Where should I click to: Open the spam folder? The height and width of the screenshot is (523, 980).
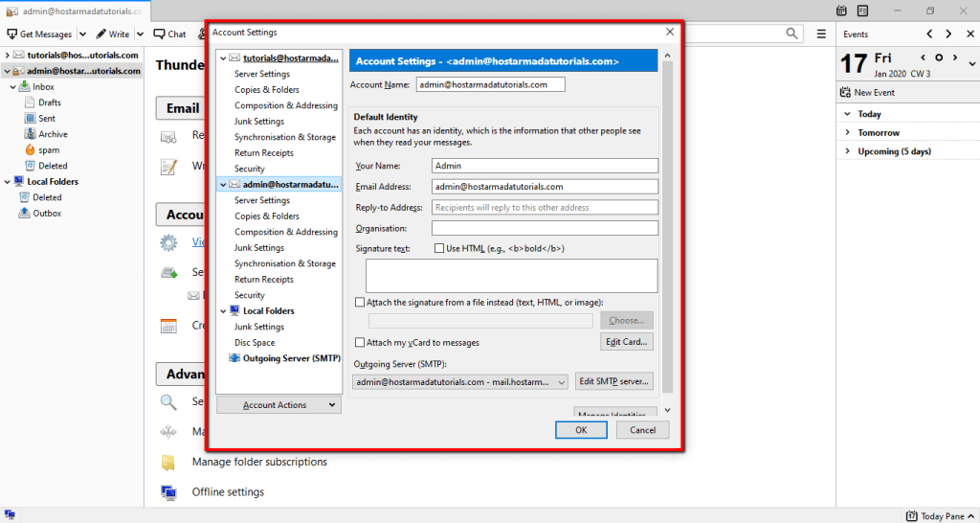(x=49, y=150)
